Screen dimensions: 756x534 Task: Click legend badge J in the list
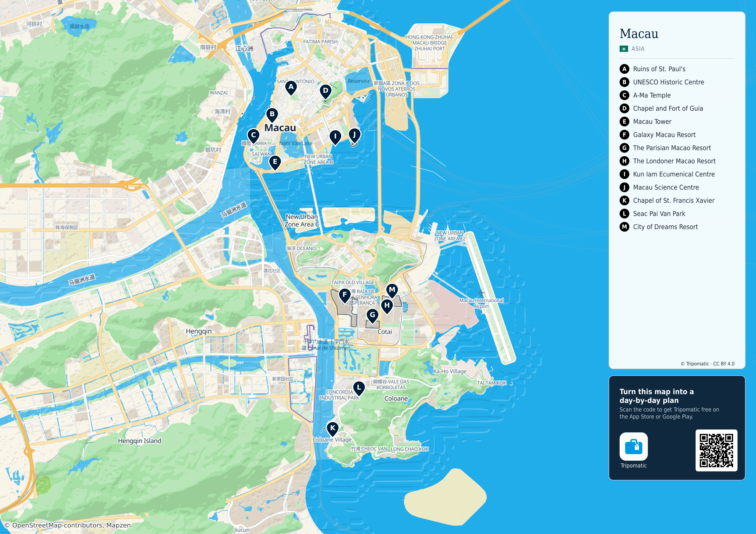[624, 187]
